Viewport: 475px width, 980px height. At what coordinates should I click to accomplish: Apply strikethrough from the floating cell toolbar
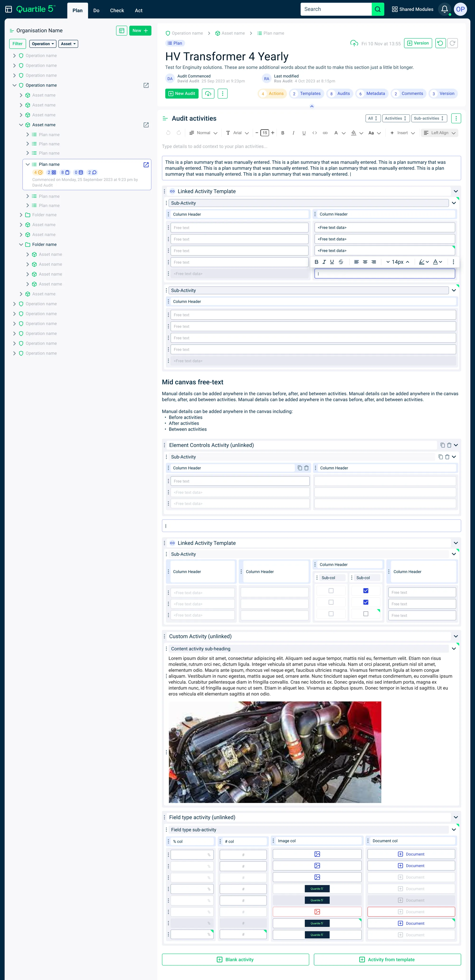[341, 262]
